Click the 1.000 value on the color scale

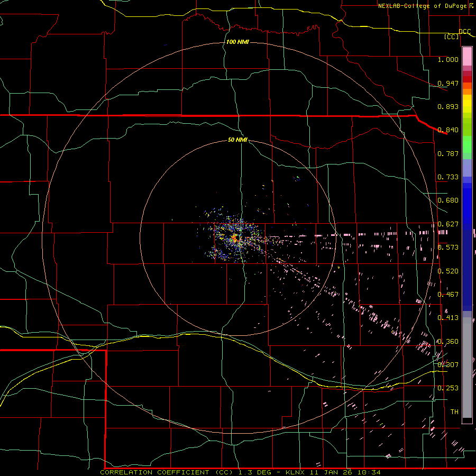coord(448,59)
